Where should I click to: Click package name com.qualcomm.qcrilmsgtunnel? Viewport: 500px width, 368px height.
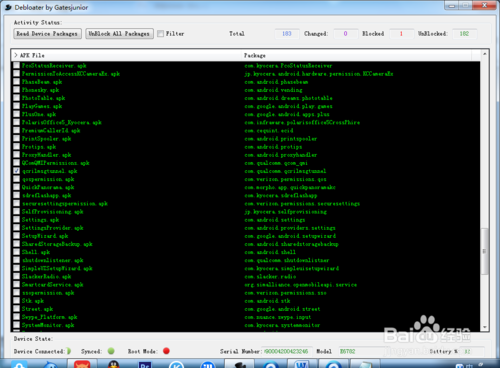pos(285,171)
